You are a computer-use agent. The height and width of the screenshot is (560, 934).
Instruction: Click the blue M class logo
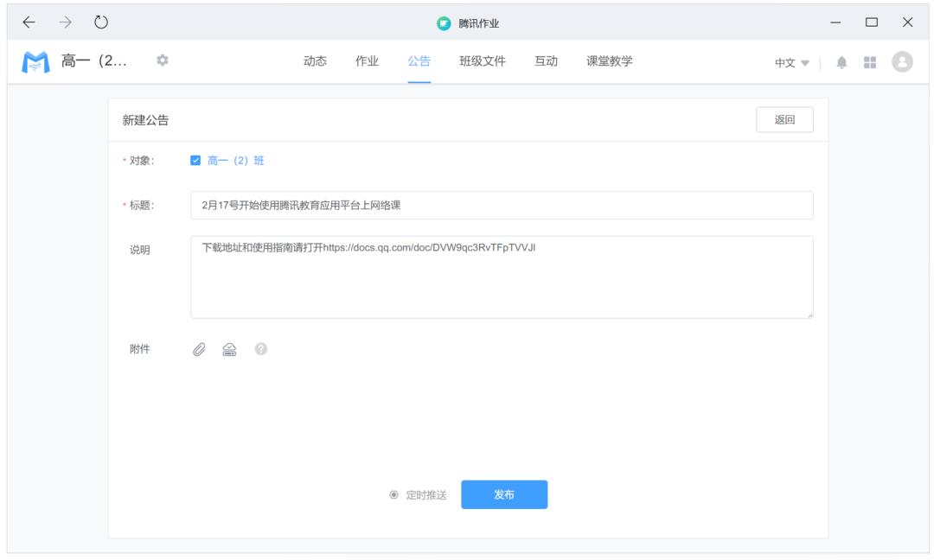pyautogui.click(x=35, y=62)
